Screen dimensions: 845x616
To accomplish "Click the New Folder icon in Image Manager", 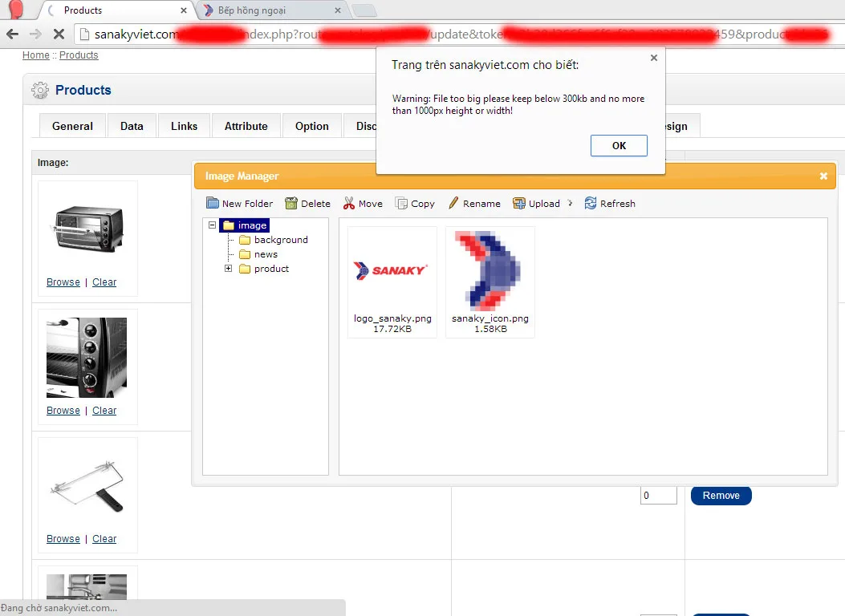I will tap(211, 203).
